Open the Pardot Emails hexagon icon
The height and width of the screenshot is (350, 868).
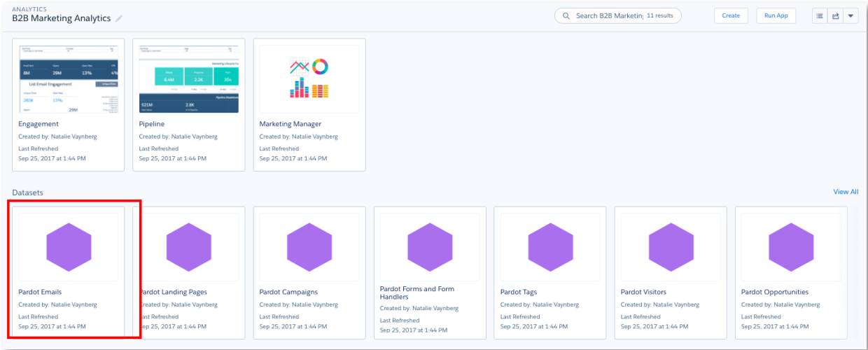[x=69, y=247]
